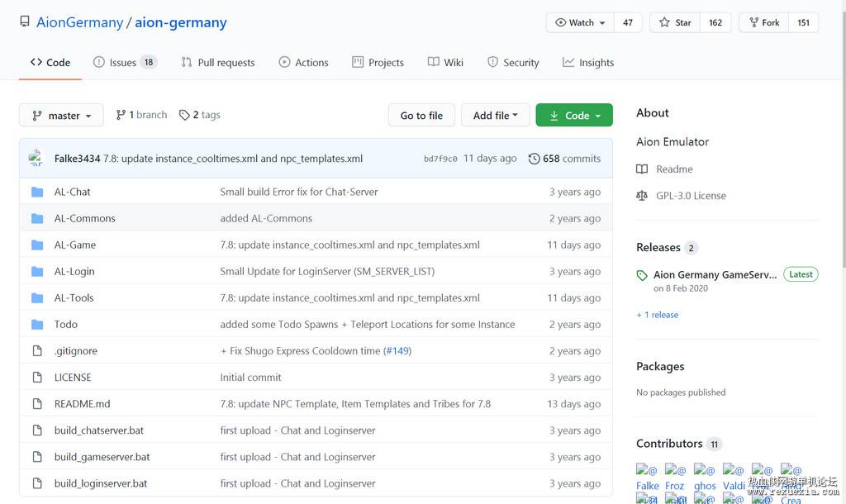Open the GPL-3.0 License link
The height and width of the screenshot is (504, 846).
tap(692, 195)
